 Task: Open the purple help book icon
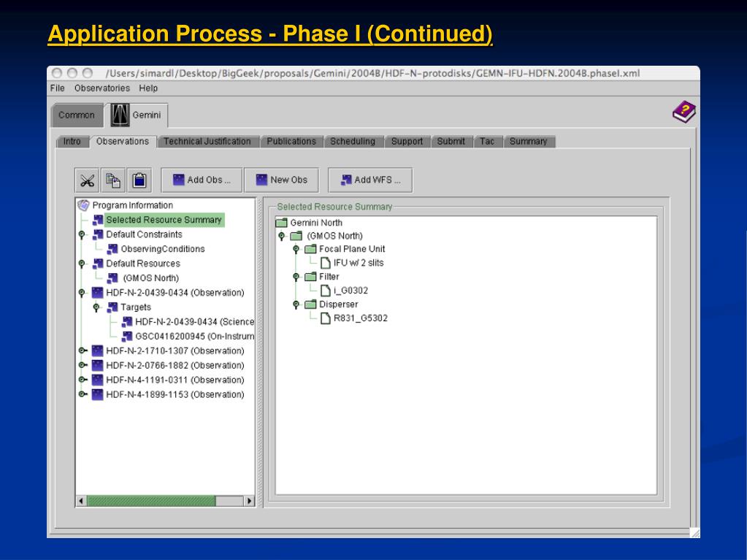tap(684, 112)
